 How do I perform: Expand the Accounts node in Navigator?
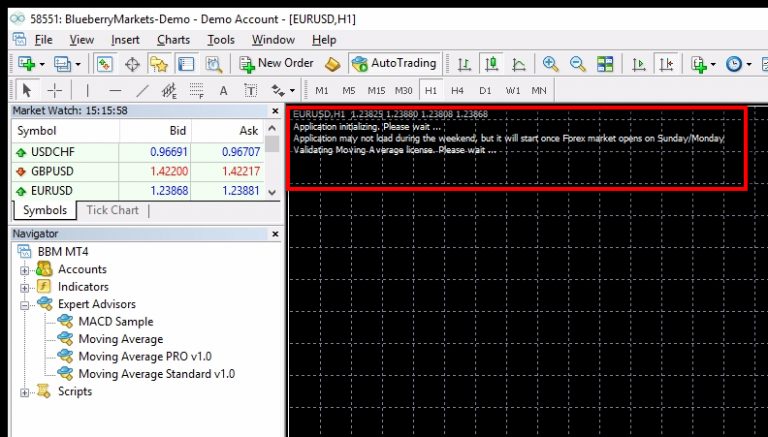tap(25, 270)
